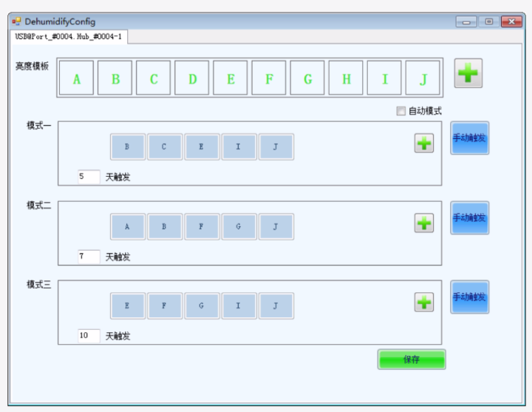Click the green 保存 button
The width and height of the screenshot is (532, 412).
(412, 359)
